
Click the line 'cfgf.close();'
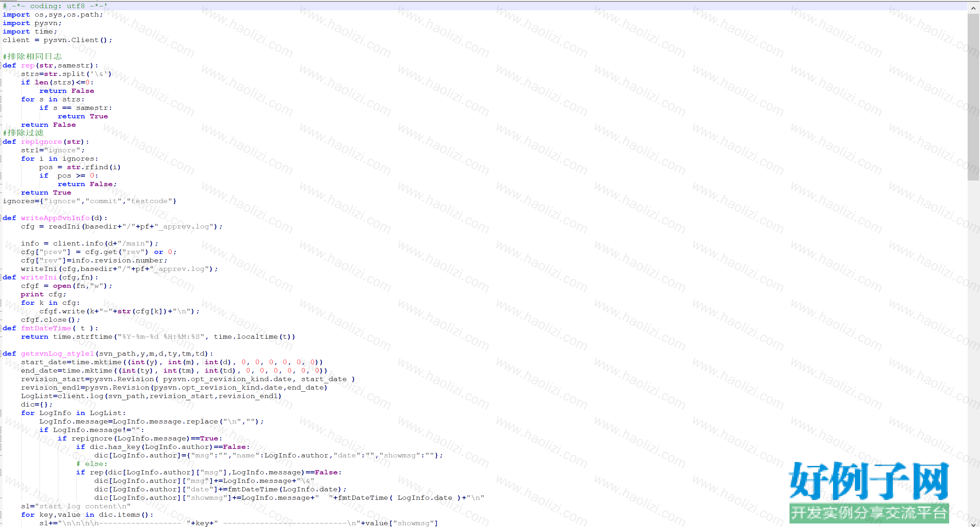(x=50, y=320)
